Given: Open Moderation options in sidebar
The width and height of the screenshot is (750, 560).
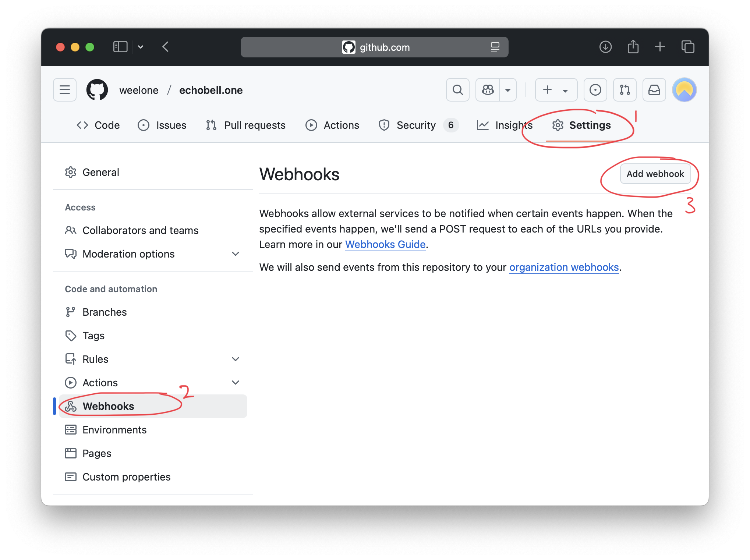Looking at the screenshot, I should click(153, 254).
